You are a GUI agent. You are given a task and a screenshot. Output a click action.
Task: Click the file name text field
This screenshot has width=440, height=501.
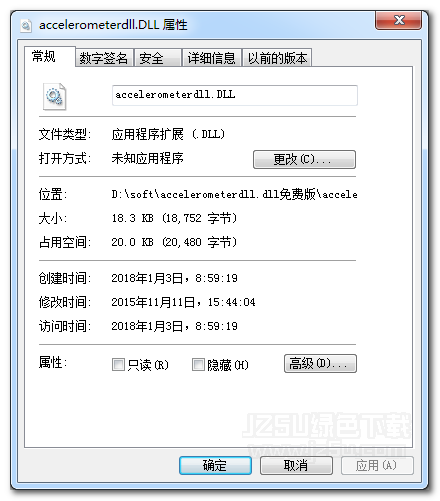click(x=235, y=95)
